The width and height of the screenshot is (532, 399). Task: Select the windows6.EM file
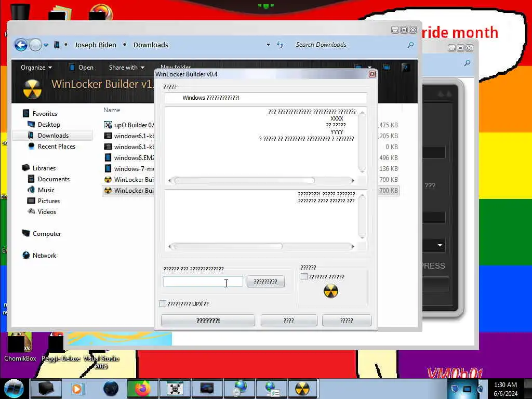pos(129,157)
